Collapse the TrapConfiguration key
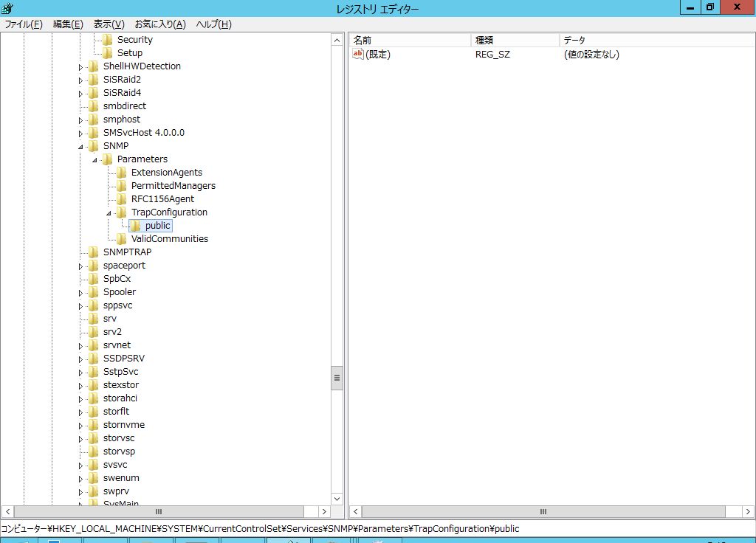Viewport: 756px width, 543px height. click(x=109, y=213)
